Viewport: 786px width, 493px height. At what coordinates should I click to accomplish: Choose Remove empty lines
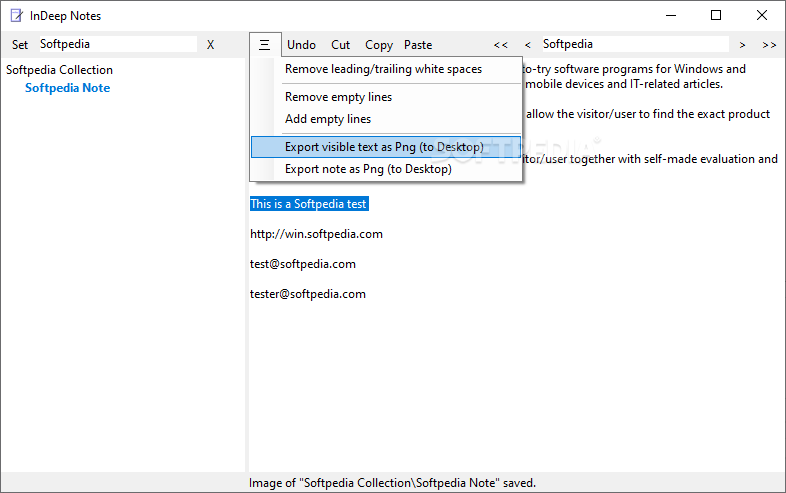coord(386,97)
